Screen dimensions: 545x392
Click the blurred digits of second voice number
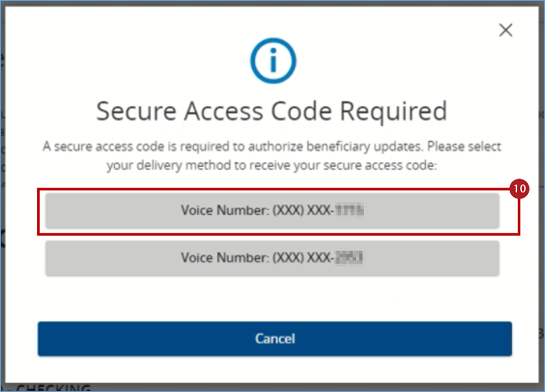[349, 258]
